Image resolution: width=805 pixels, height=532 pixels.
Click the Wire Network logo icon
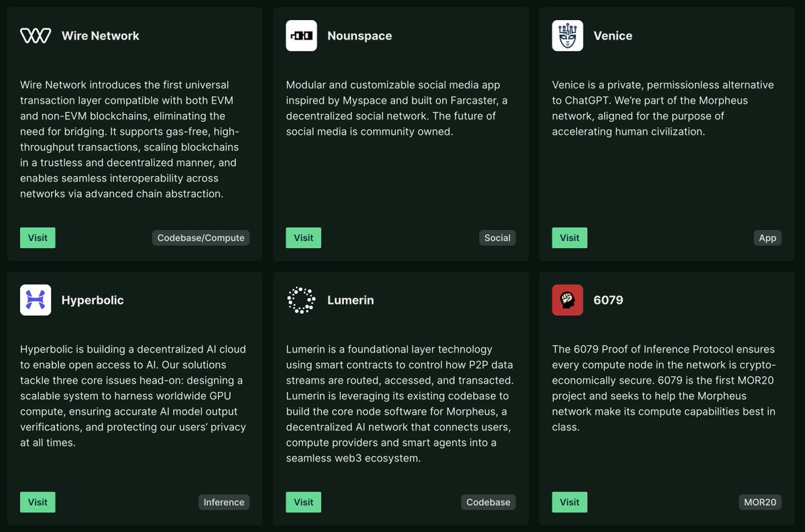pyautogui.click(x=35, y=36)
